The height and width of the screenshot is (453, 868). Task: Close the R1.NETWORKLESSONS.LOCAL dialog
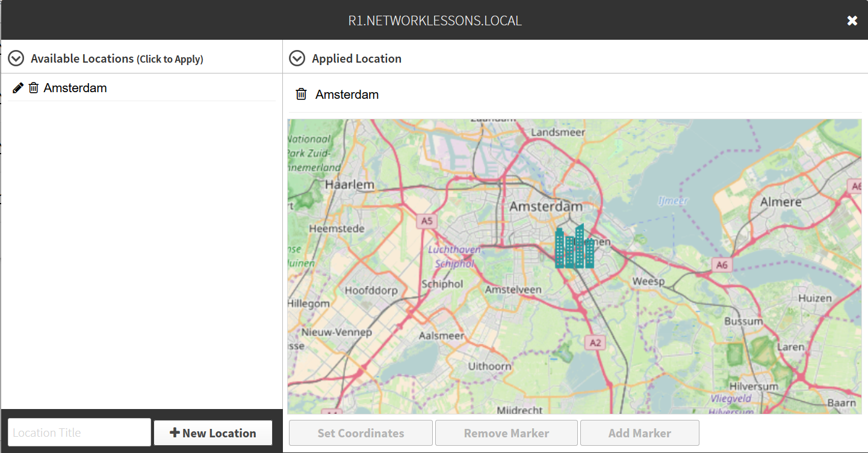(x=852, y=20)
